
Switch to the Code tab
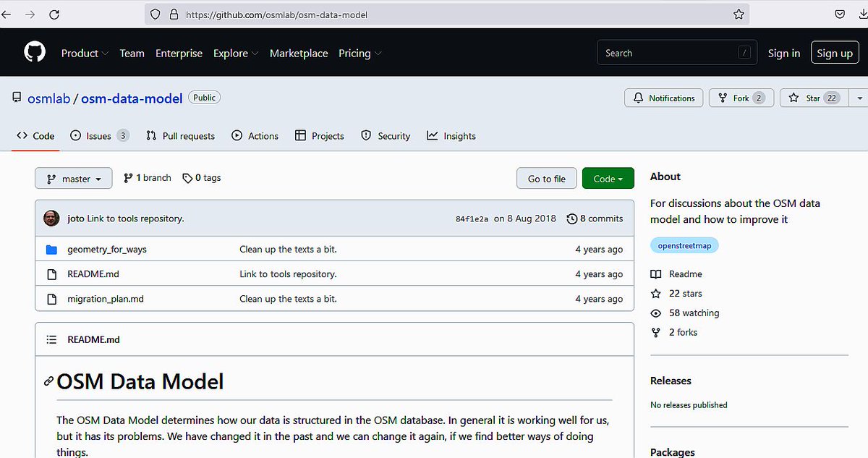[35, 136]
